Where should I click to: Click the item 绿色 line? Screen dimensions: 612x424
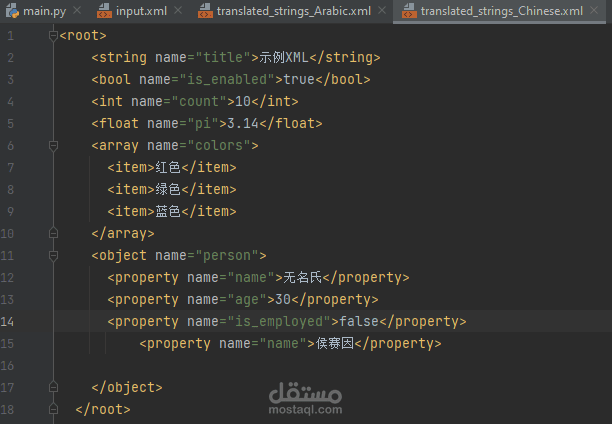tap(172, 190)
